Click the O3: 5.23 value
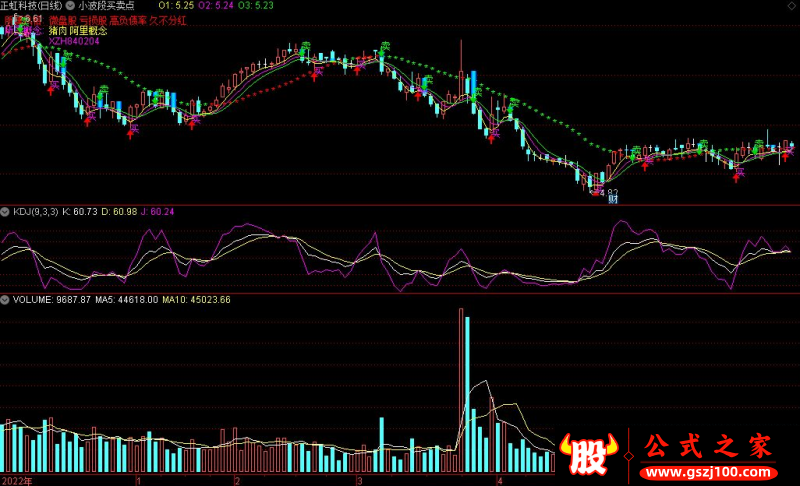Screen dimensions: 800x486 pyautogui.click(x=256, y=6)
